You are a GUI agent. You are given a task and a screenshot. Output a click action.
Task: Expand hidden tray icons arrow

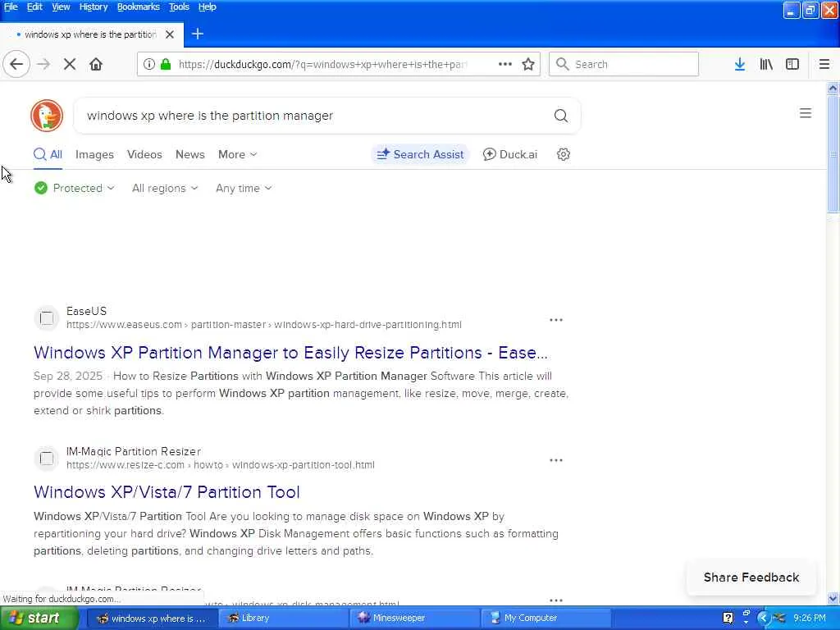tap(764, 618)
